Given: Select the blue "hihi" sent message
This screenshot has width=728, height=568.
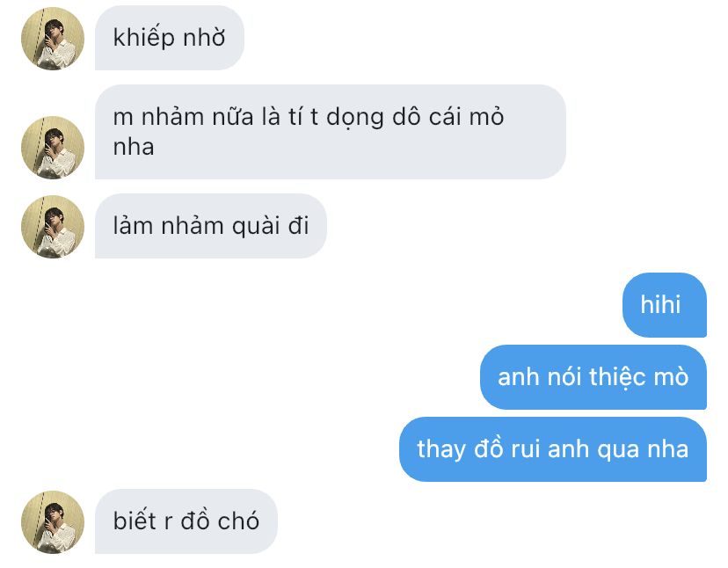Looking at the screenshot, I should click(665, 305).
